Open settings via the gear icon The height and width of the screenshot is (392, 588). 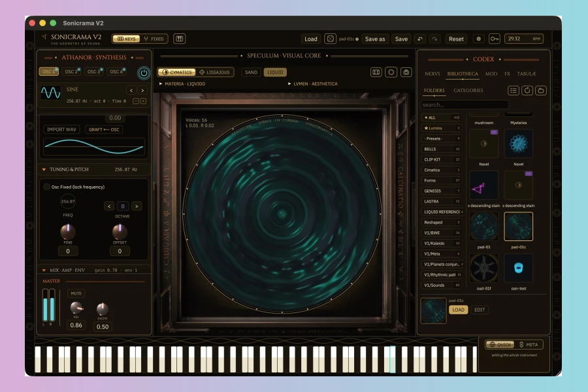coord(478,39)
